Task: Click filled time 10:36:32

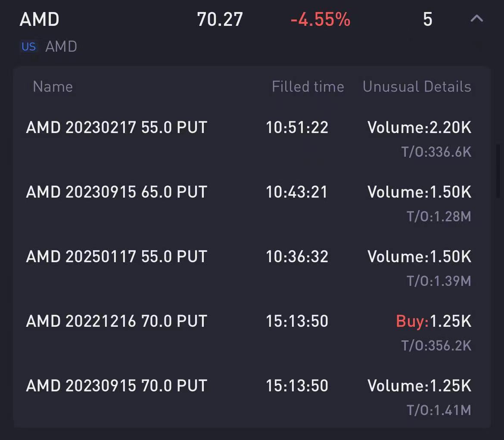Action: [297, 257]
